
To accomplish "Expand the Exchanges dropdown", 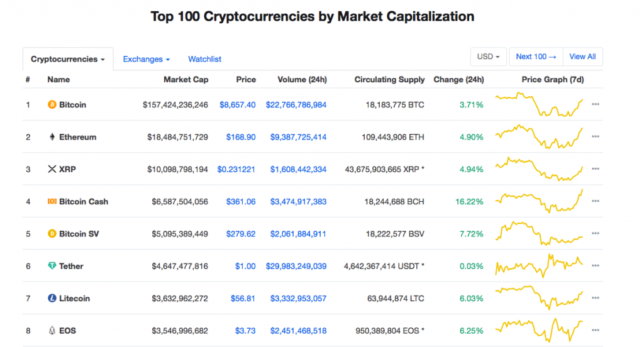I will point(146,59).
